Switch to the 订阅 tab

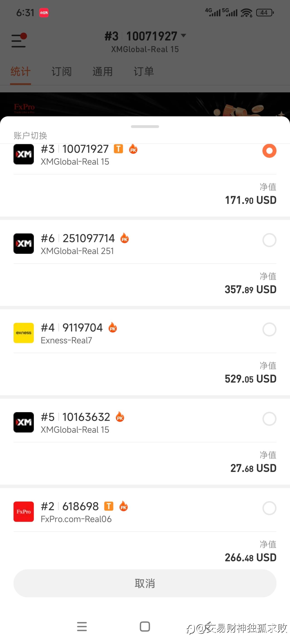click(x=62, y=72)
